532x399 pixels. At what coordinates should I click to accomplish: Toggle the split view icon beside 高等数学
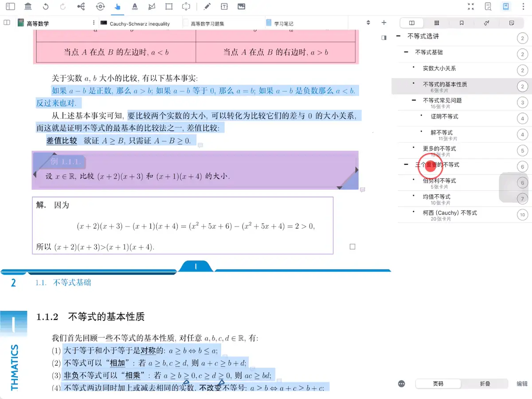pos(7,23)
